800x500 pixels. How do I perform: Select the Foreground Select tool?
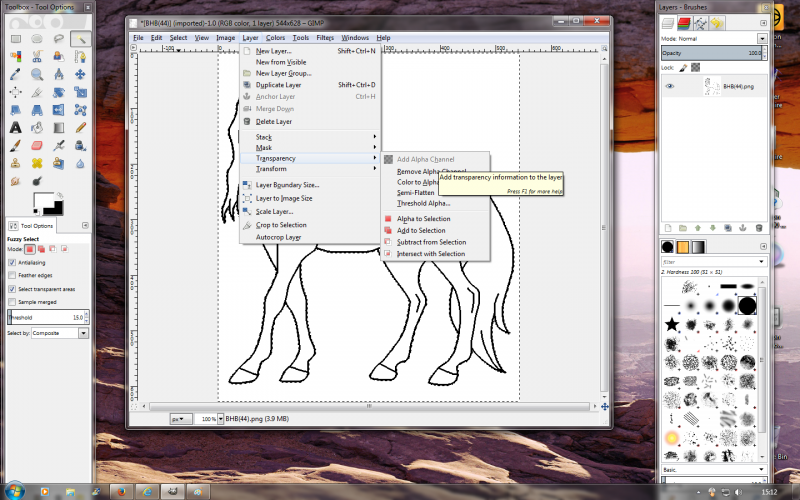coord(59,57)
